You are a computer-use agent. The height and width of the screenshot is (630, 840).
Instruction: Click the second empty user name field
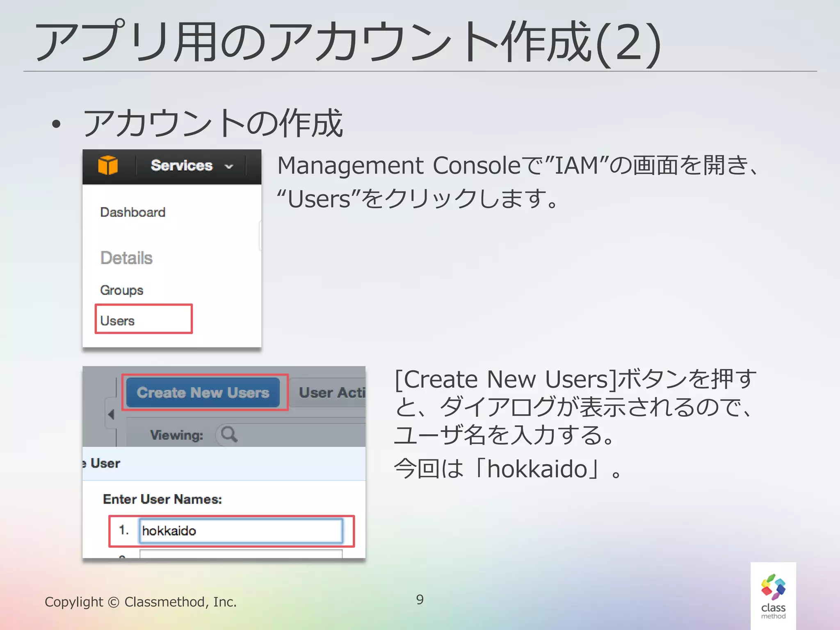point(241,554)
